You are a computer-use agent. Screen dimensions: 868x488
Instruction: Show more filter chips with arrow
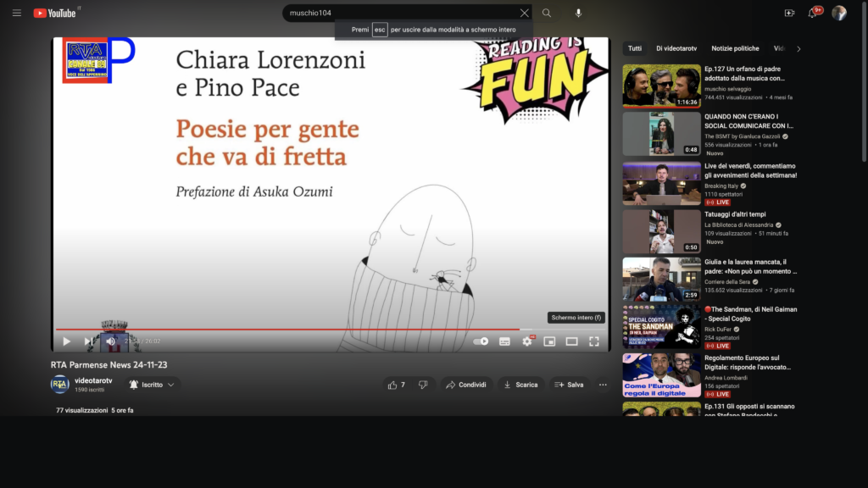798,48
